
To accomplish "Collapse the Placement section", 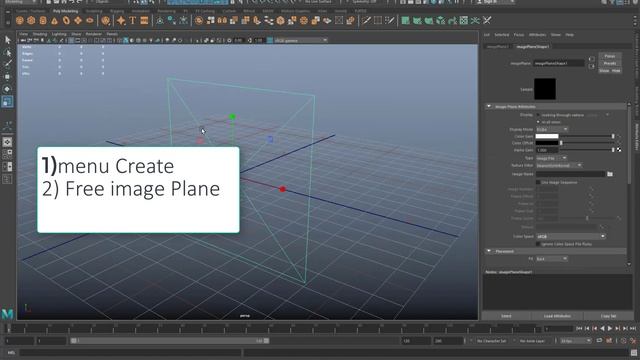I will point(489,251).
